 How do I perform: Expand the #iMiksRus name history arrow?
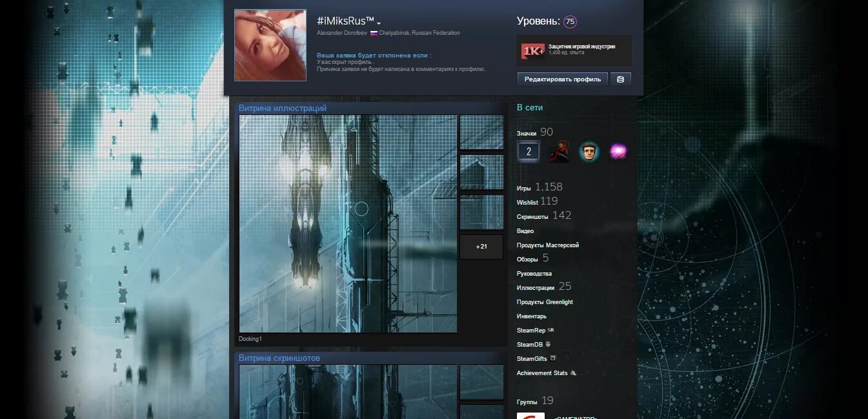379,24
